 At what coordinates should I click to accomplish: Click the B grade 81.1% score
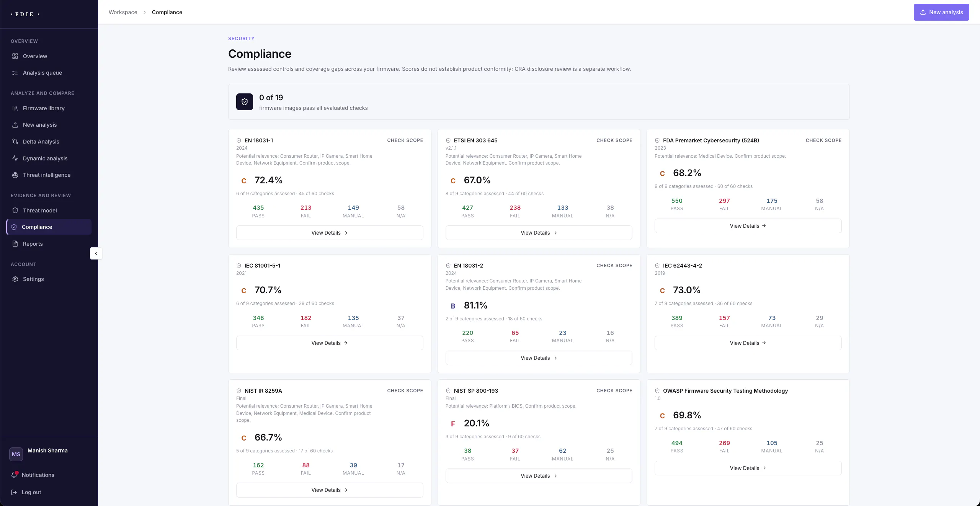(x=476, y=305)
